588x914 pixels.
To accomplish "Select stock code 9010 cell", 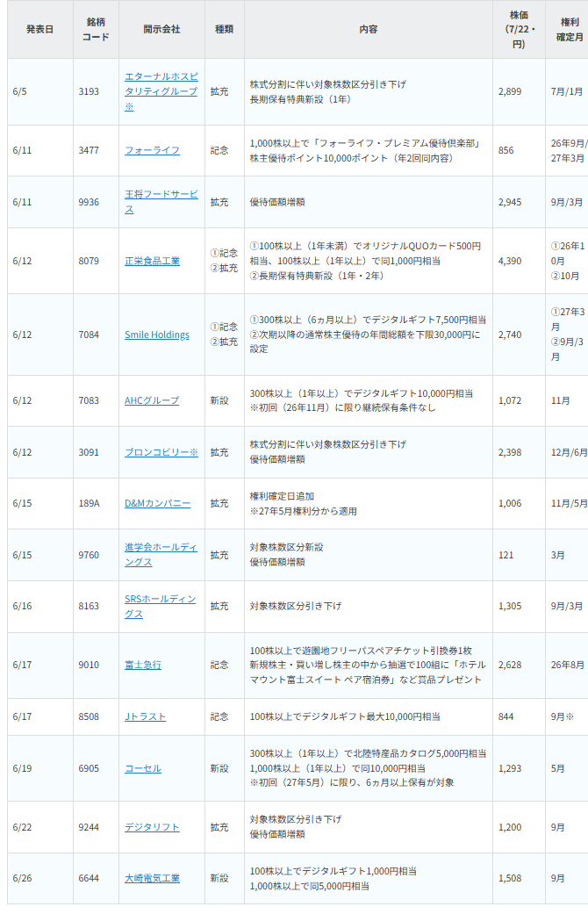I will pyautogui.click(x=96, y=666).
